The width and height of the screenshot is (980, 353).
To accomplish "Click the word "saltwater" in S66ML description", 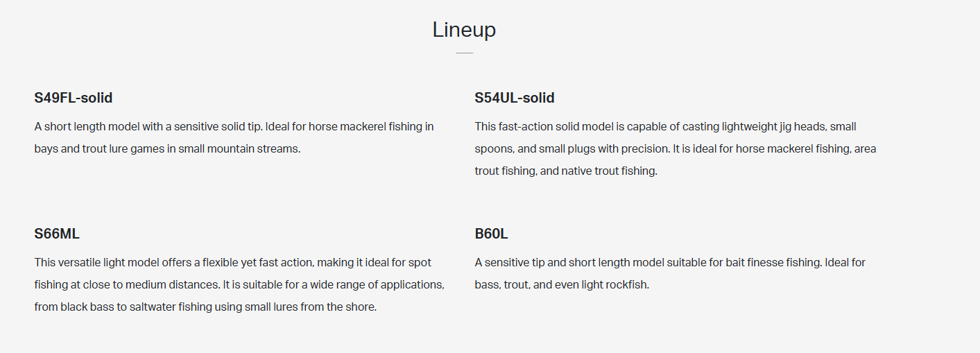I will pyautogui.click(x=152, y=307).
